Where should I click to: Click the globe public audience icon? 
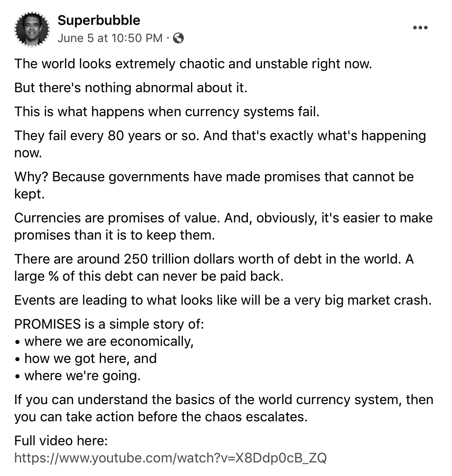pos(178,38)
